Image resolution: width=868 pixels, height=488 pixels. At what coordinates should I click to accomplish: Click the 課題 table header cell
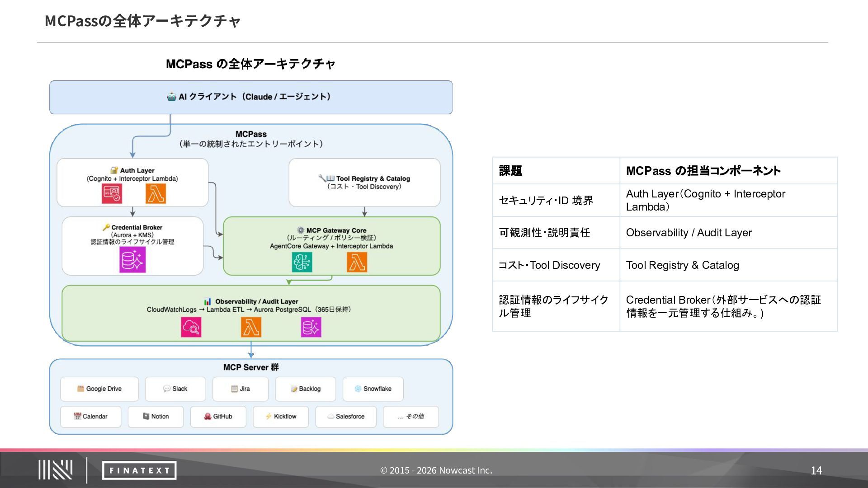556,171
